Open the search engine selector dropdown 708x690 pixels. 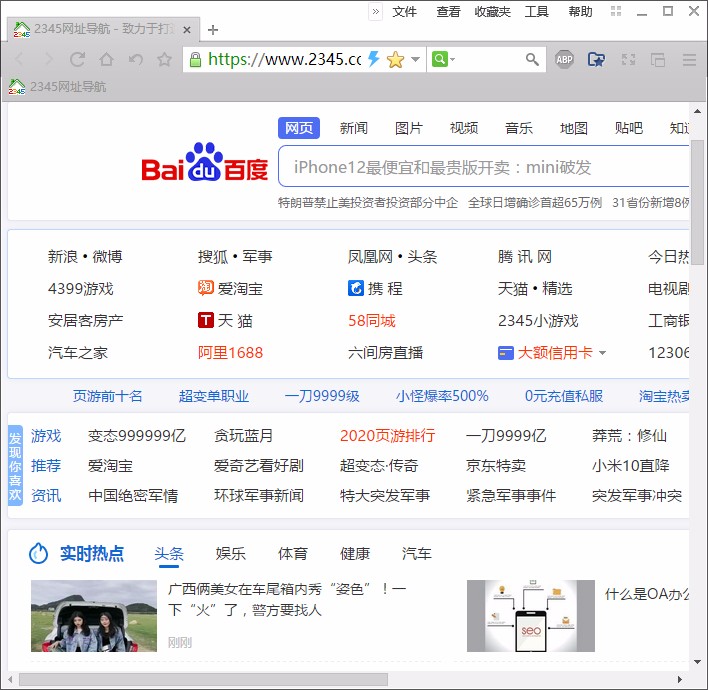[443, 59]
